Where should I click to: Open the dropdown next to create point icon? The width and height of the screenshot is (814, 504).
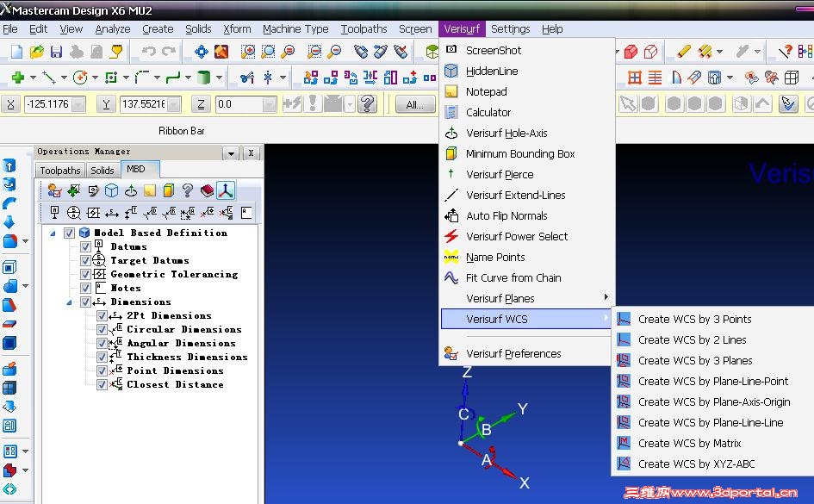pos(34,78)
